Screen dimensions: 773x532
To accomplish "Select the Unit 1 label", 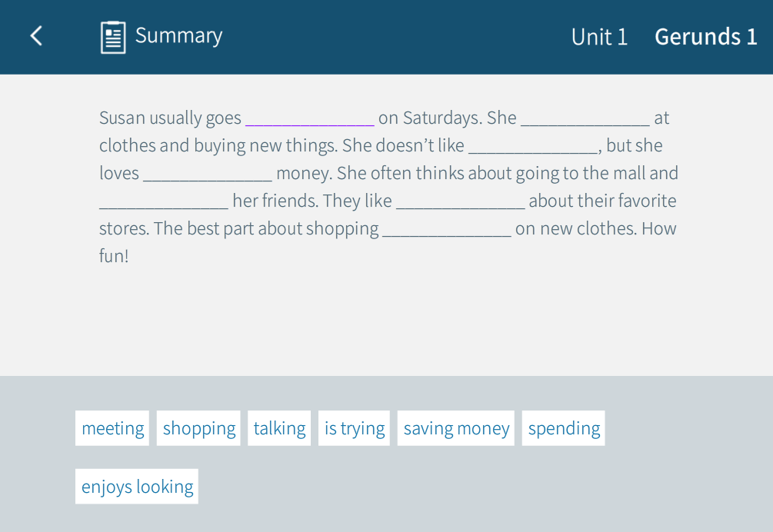I will pyautogui.click(x=599, y=37).
